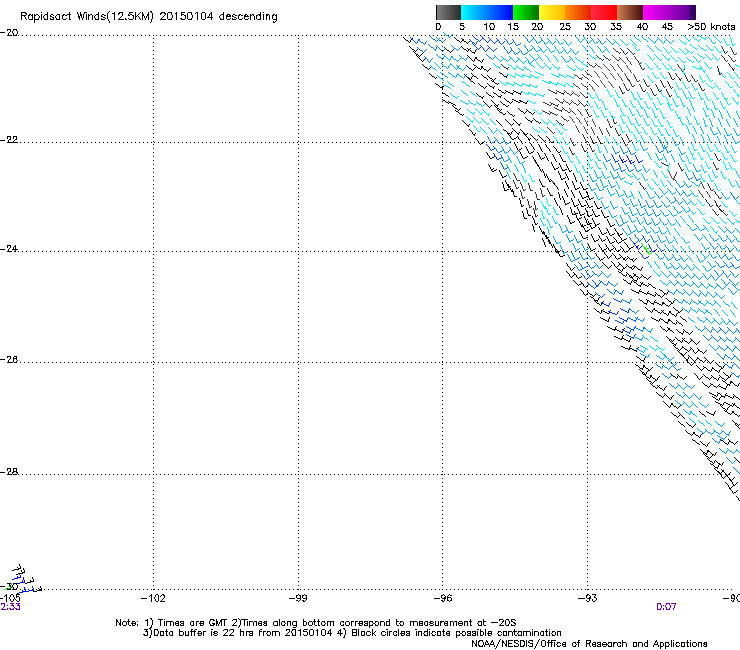Click the Rapidscat Winds title text
This screenshot has height=650, width=740.
(x=149, y=17)
